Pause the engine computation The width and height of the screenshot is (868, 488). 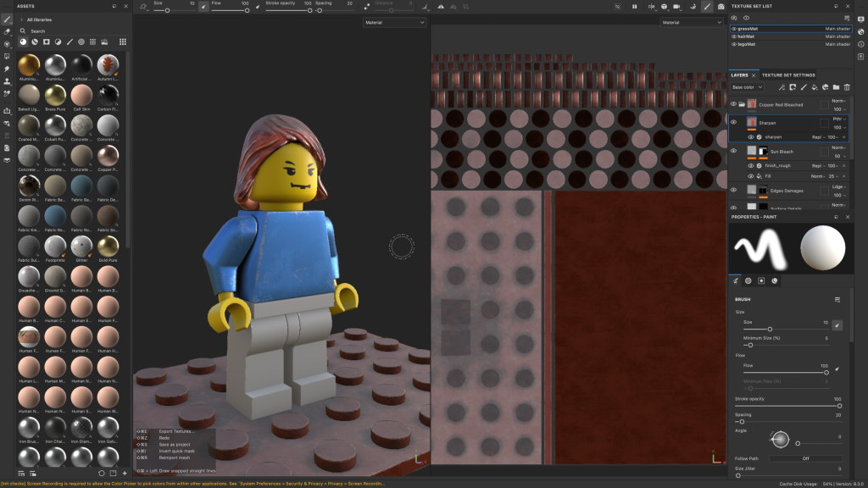(634, 7)
